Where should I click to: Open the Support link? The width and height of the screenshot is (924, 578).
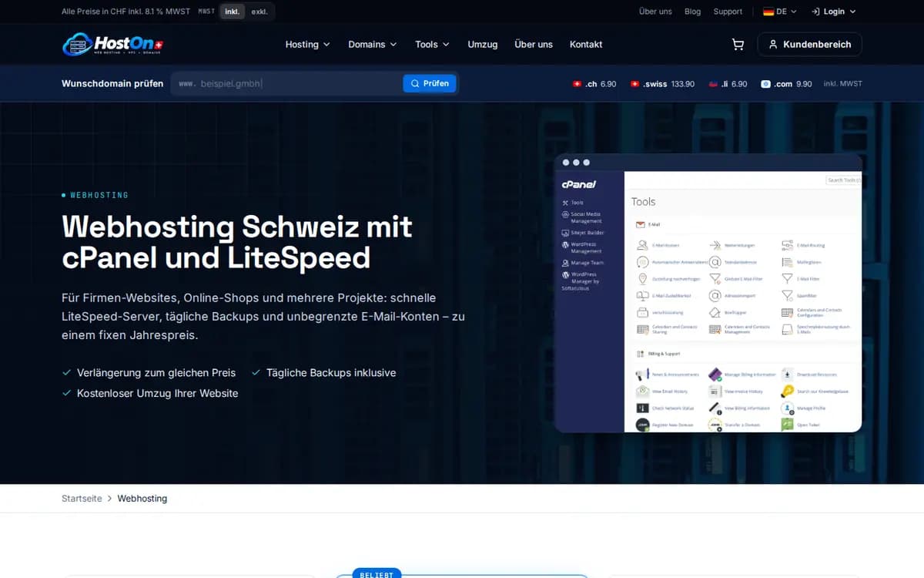[x=728, y=12]
